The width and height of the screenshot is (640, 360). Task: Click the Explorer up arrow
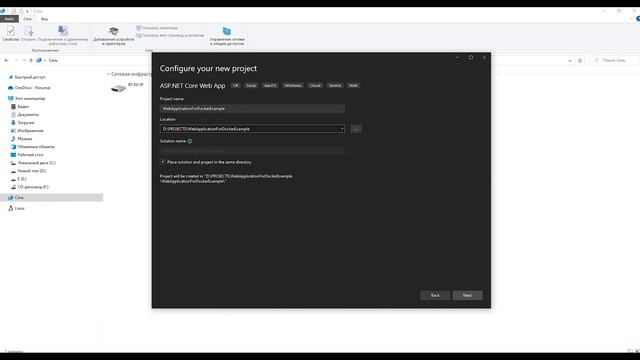coord(31,60)
